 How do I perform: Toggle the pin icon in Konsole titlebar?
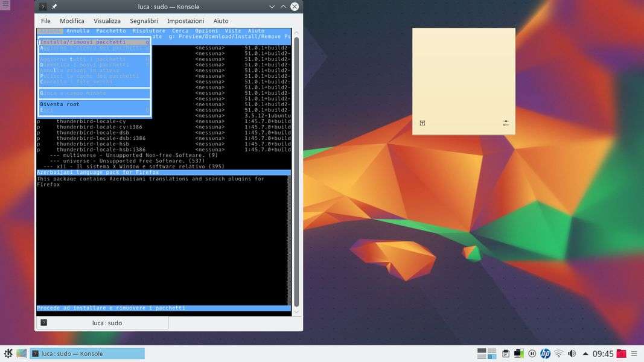(x=54, y=7)
